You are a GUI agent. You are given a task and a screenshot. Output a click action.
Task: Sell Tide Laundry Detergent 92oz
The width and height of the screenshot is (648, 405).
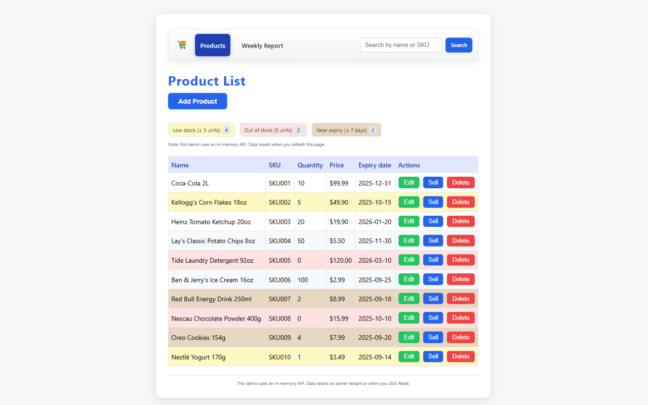pyautogui.click(x=432, y=260)
